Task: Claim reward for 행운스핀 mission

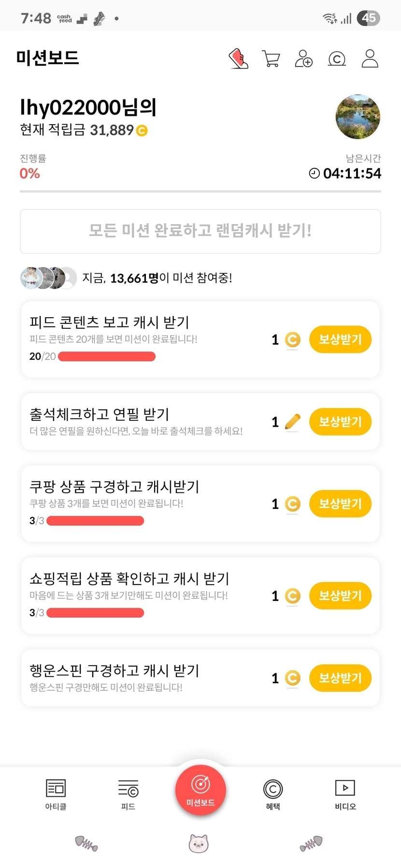Action: (340, 678)
